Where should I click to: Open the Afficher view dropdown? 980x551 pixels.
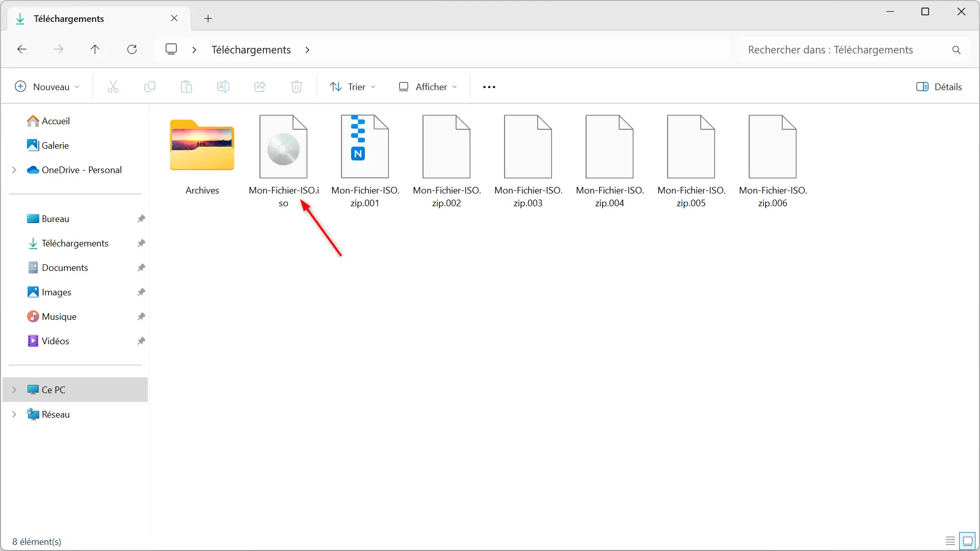(428, 87)
